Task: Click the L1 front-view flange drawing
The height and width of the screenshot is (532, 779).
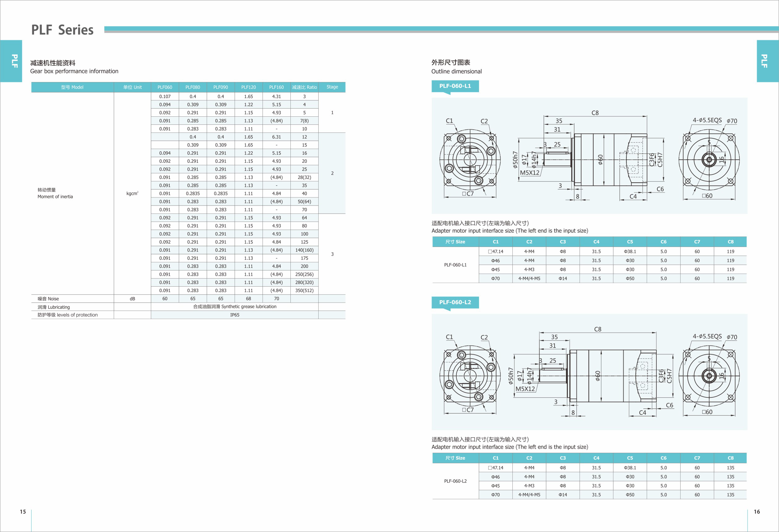Action: [x=470, y=160]
